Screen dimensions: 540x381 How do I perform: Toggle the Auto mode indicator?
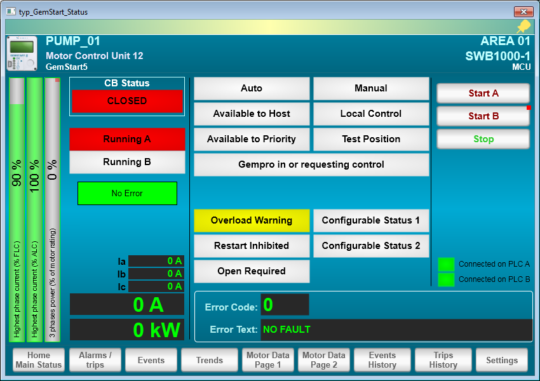(252, 89)
